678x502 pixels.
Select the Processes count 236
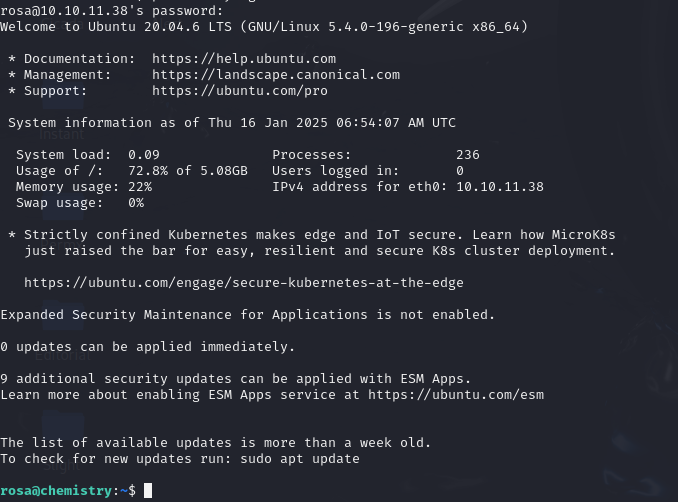[x=468, y=155]
